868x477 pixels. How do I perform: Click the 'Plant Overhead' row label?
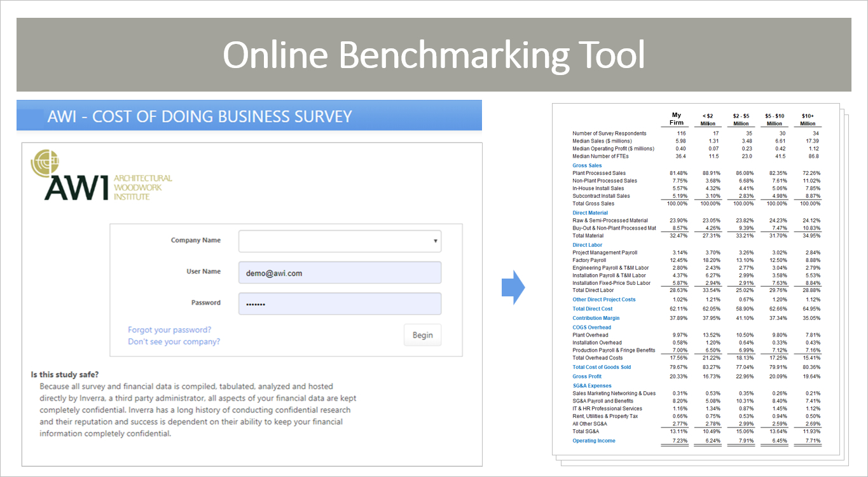point(590,335)
